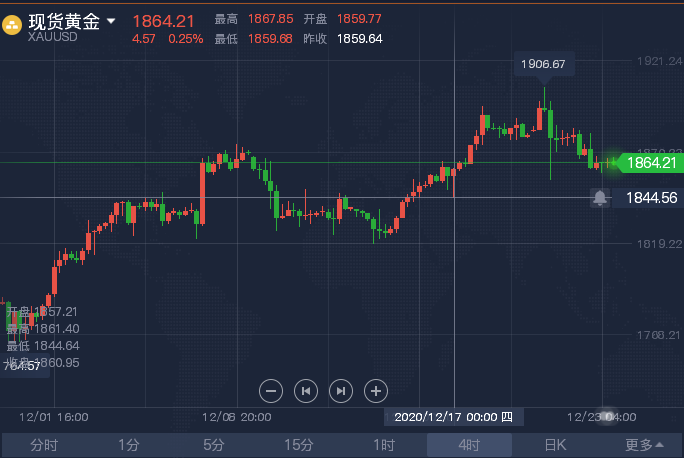Click the 现货黄金 instrument name
The height and width of the screenshot is (458, 684).
(x=65, y=21)
